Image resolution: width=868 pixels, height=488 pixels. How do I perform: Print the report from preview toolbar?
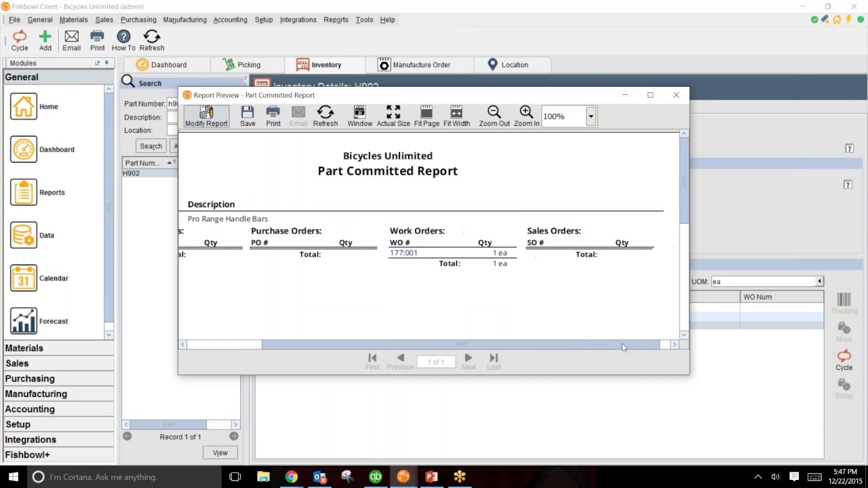point(273,116)
